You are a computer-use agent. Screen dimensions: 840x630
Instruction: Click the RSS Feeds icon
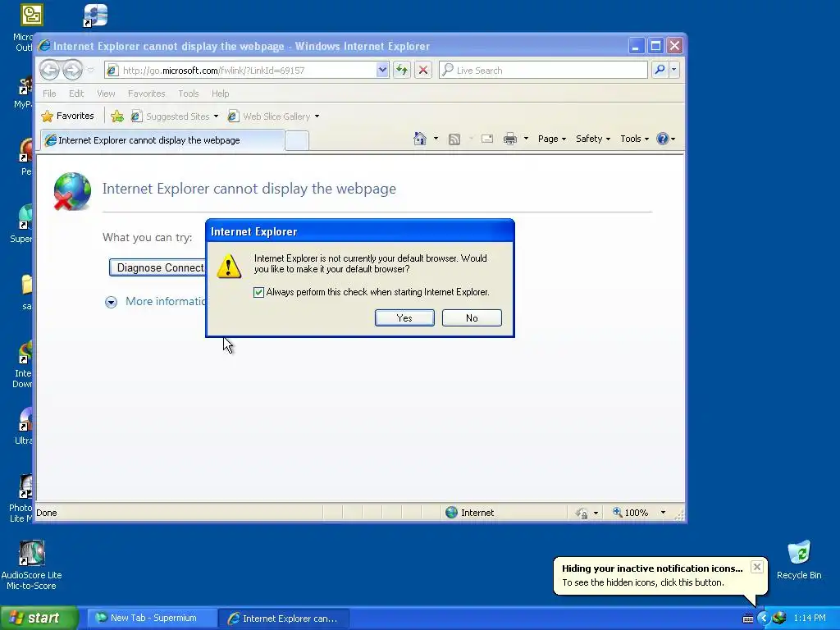[454, 139]
